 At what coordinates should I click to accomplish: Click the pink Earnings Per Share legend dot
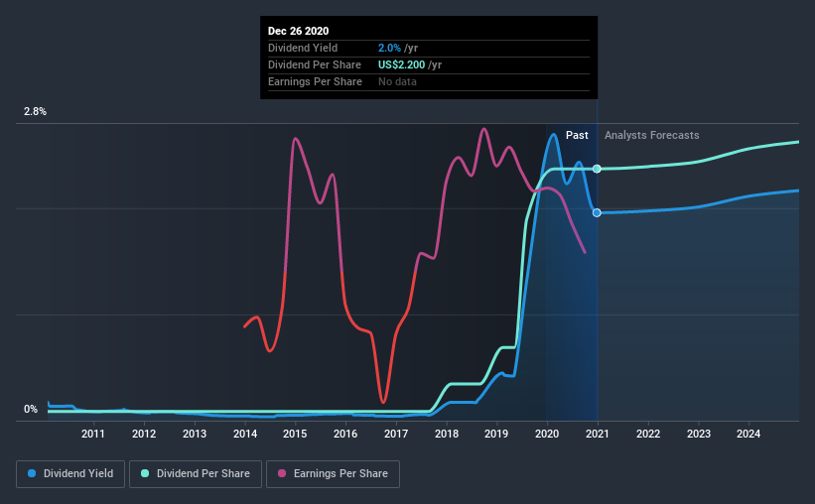(282, 473)
